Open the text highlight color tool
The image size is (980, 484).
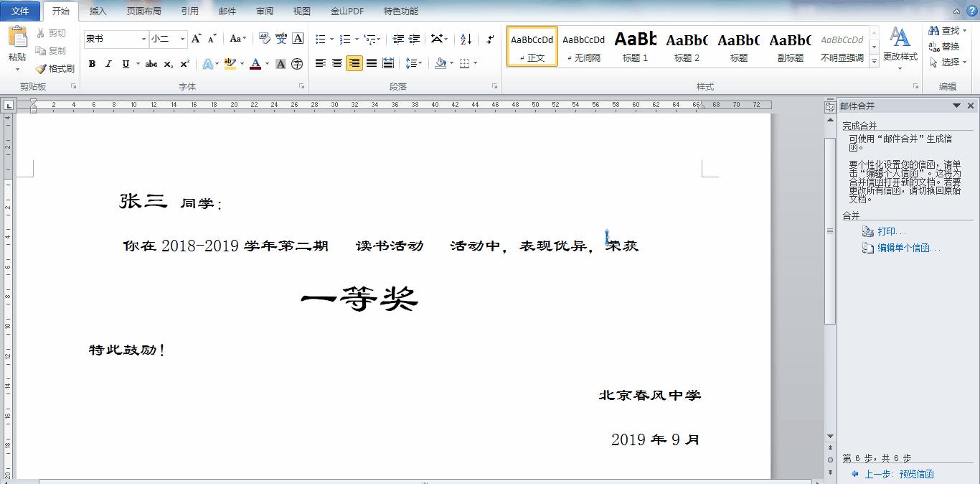click(x=230, y=64)
